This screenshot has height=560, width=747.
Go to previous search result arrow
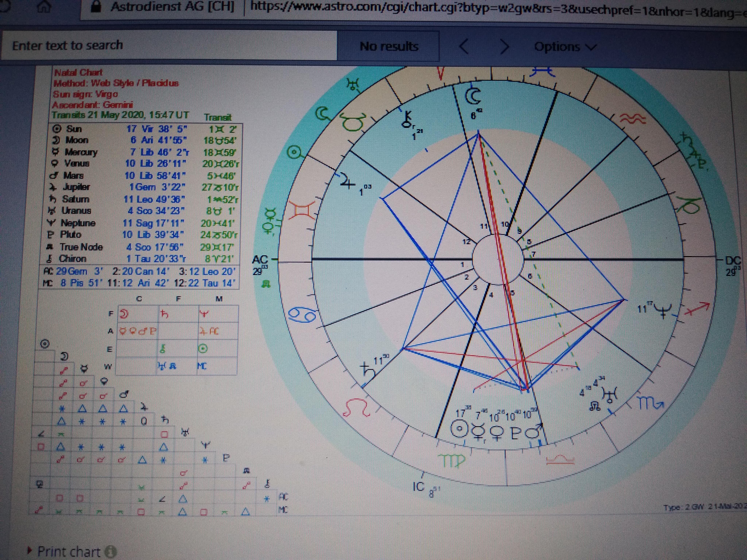(x=464, y=46)
